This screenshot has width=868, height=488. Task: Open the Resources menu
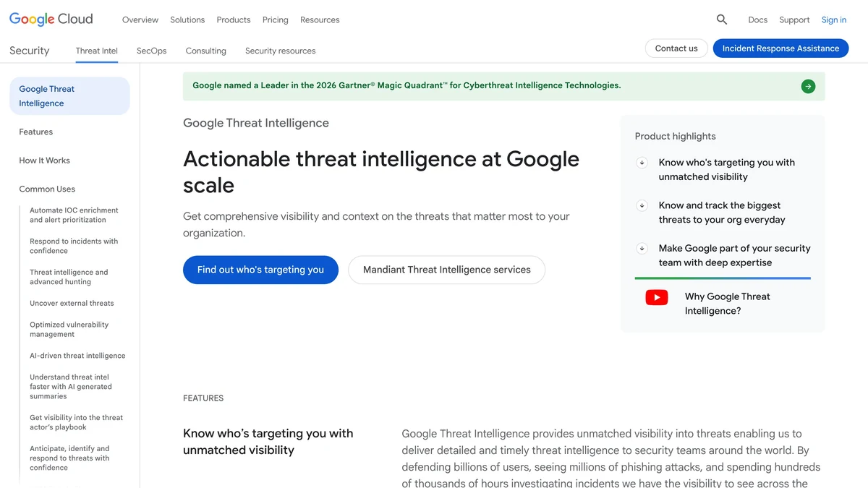[320, 20]
